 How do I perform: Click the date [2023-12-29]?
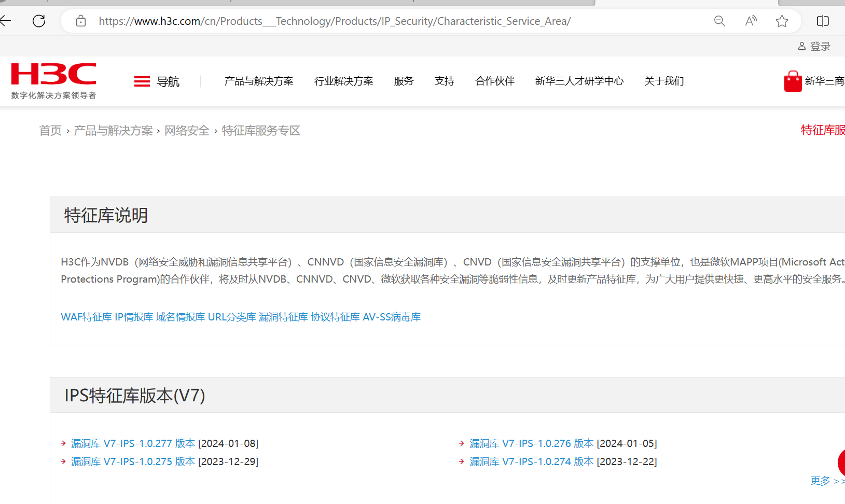(228, 461)
